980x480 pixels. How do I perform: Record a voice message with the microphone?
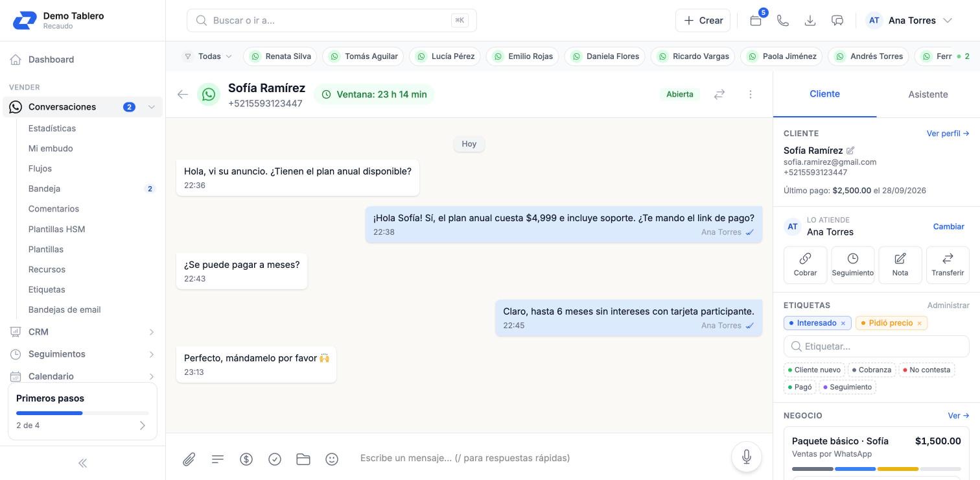[747, 457]
